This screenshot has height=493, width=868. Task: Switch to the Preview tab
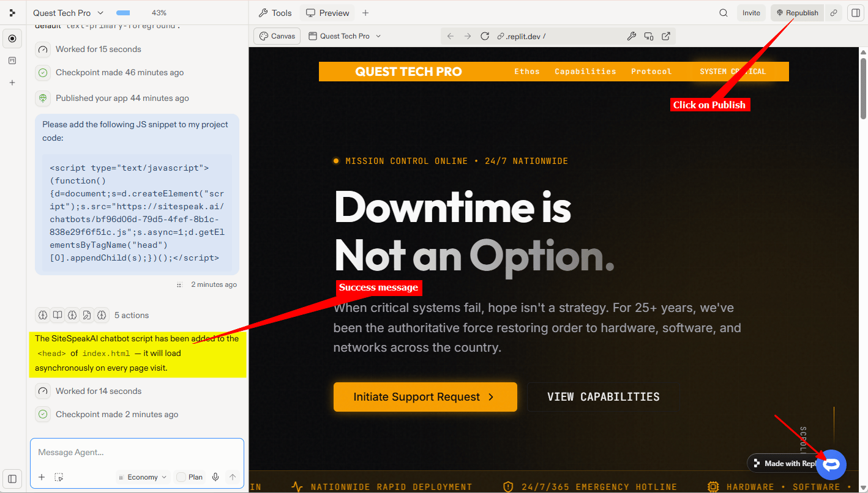click(328, 13)
